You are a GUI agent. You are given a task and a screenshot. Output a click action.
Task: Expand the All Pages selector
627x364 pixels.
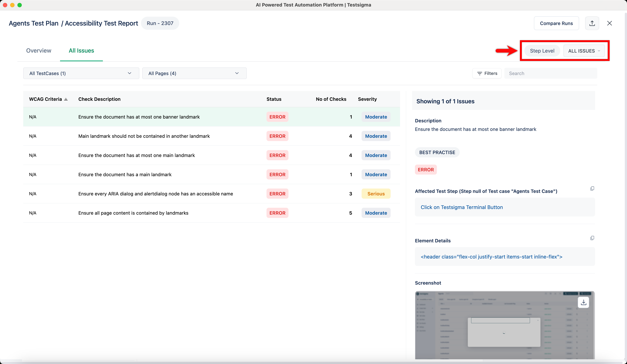(x=194, y=73)
